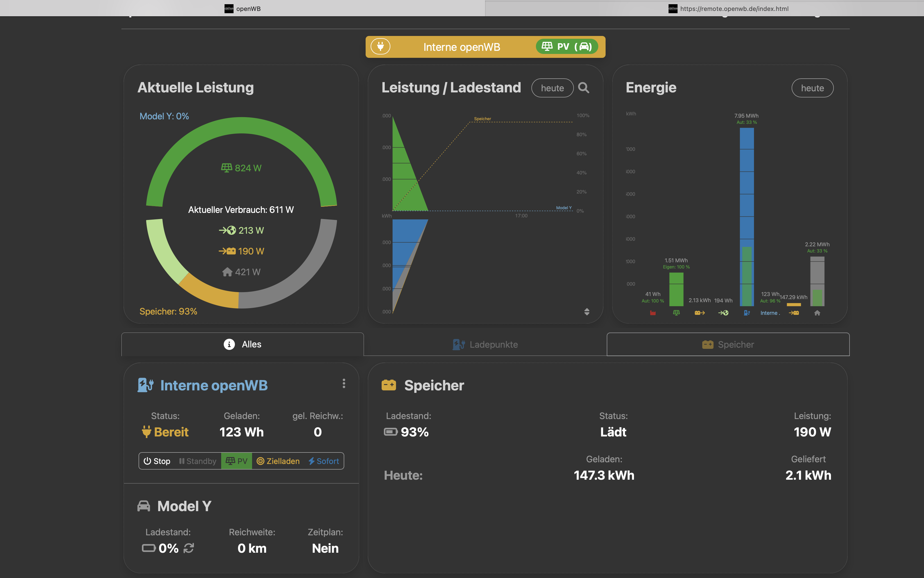Screen dimensions: 924x578
Task: Click heute selector in Energie panel
Action: 812,88
